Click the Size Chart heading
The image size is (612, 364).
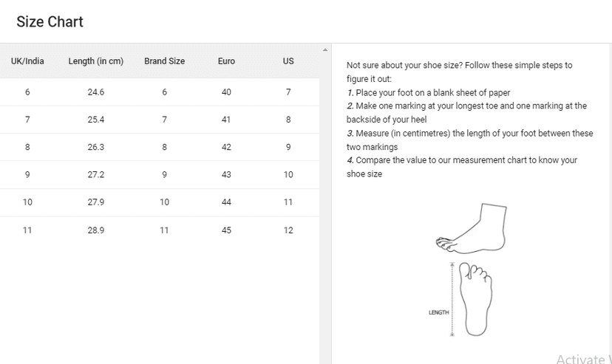click(50, 22)
